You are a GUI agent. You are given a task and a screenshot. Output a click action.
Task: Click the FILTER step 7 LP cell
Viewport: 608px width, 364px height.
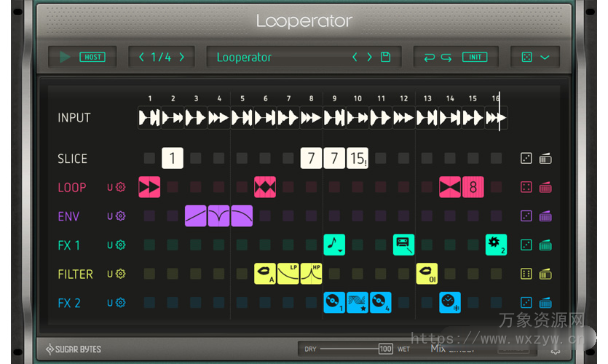[288, 274]
